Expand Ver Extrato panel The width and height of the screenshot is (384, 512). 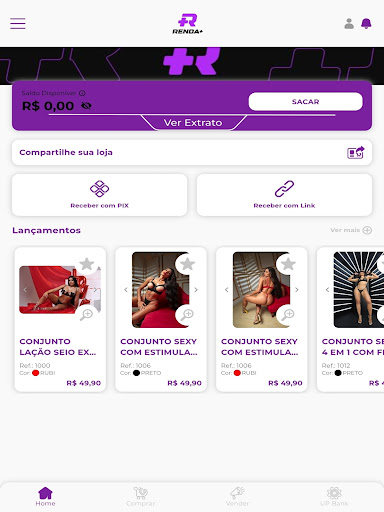(193, 123)
